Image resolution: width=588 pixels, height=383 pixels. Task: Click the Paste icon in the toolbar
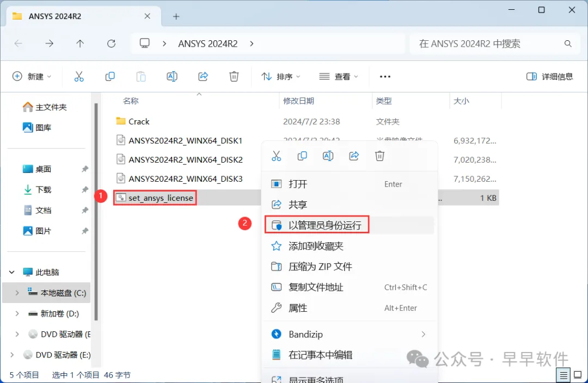tap(141, 77)
